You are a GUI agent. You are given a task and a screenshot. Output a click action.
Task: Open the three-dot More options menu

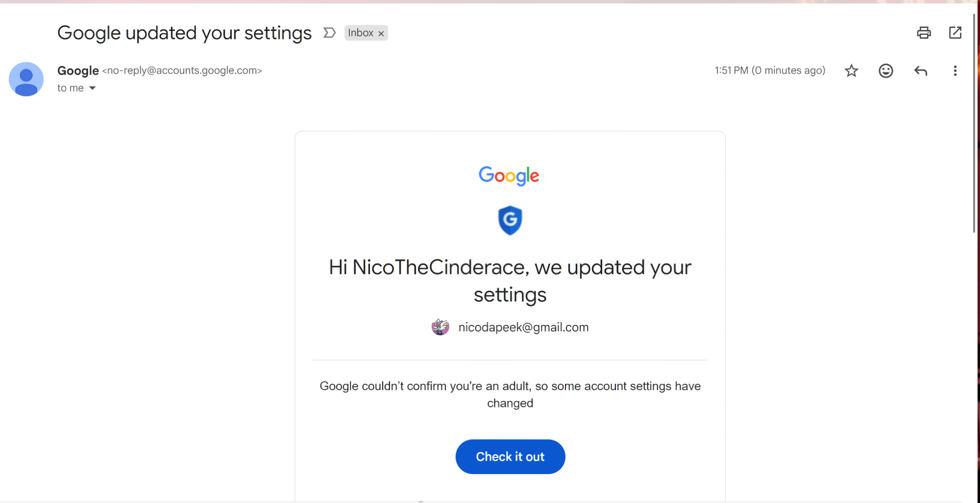pos(955,71)
